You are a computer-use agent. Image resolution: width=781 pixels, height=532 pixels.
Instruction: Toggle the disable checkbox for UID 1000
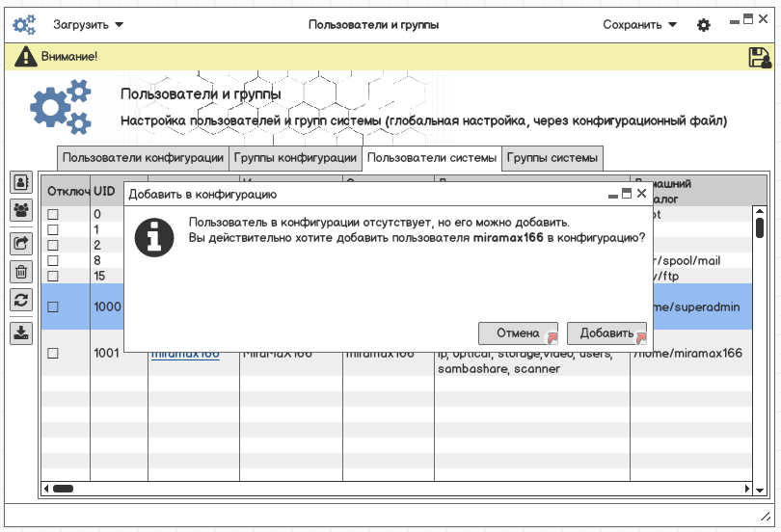54,307
